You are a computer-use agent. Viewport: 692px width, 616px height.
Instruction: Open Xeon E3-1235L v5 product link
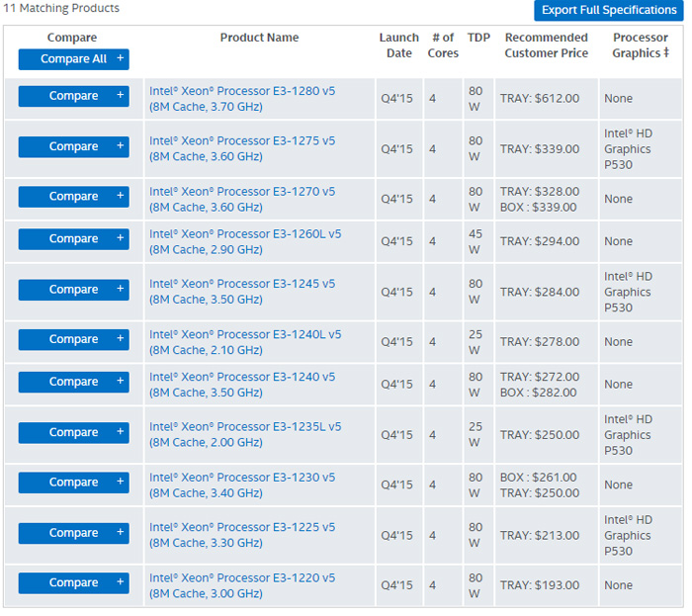click(245, 435)
